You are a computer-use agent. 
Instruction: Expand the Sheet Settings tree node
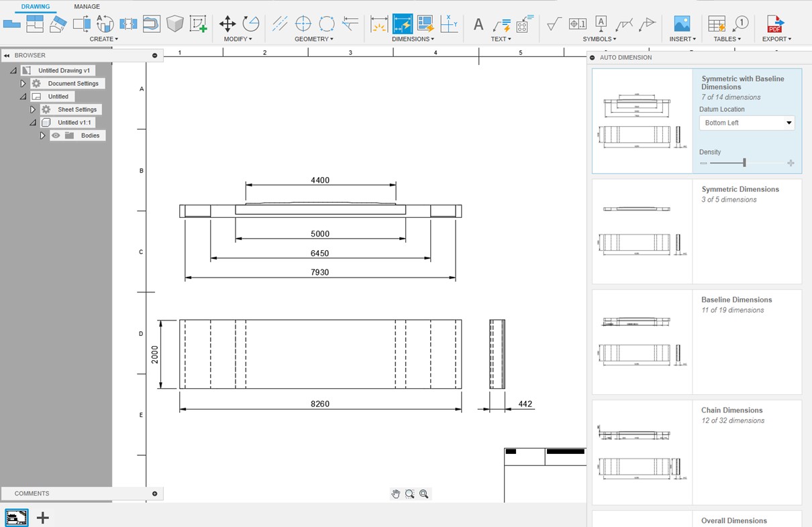32,109
